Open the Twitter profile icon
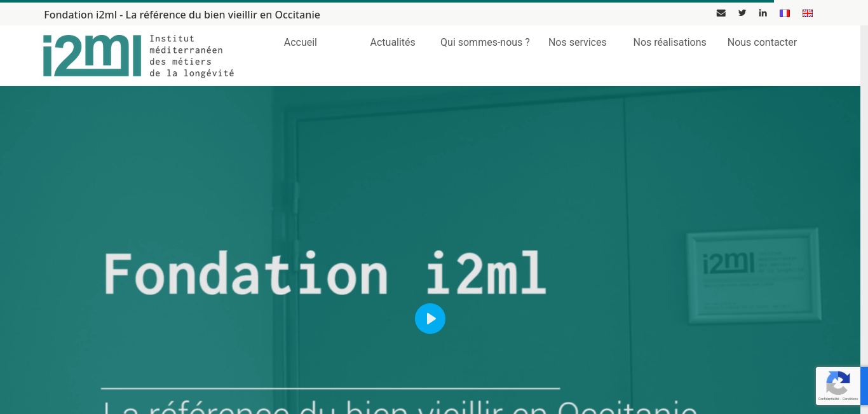 pos(742,13)
